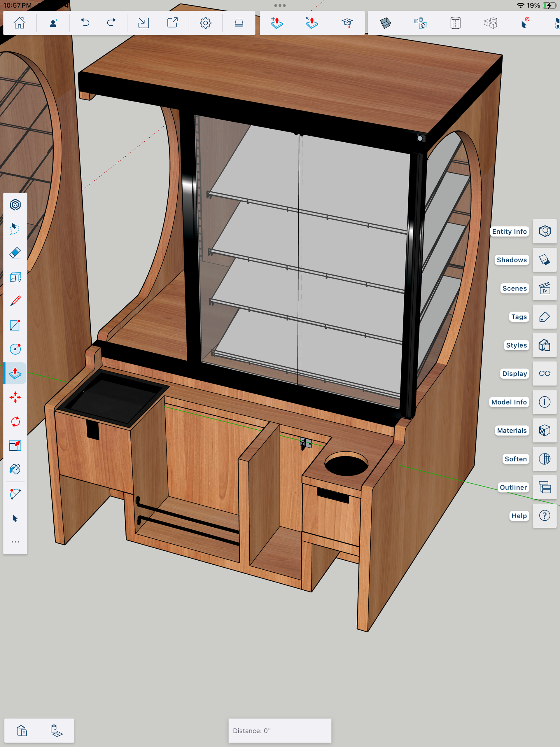
Task: Open the Styles panel
Action: pos(544,345)
